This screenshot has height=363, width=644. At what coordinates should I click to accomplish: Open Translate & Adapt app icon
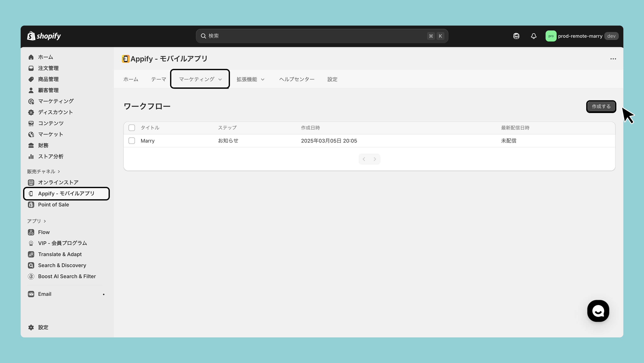coord(31,254)
